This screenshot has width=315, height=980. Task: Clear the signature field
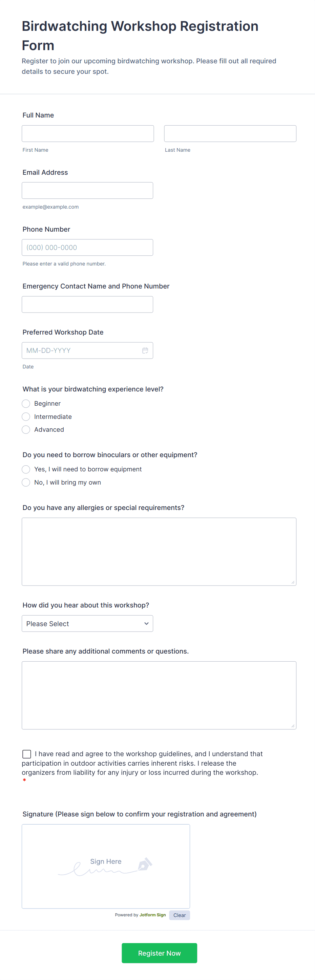coord(179,915)
